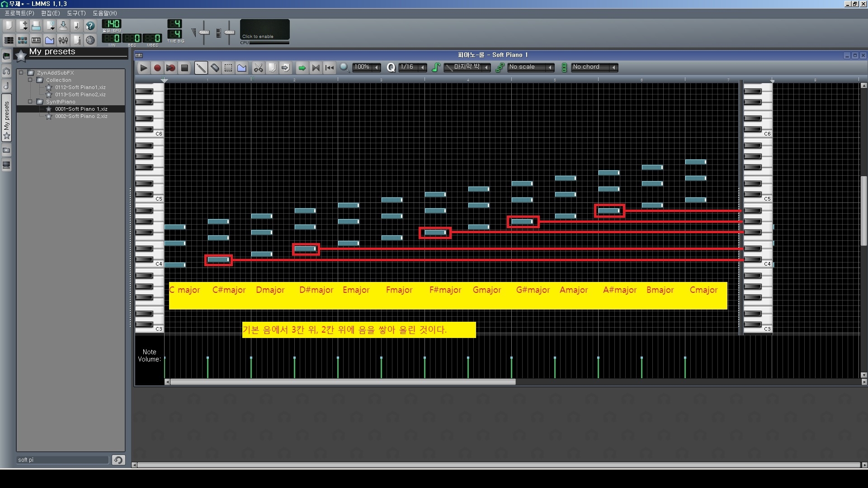Viewport: 868px width, 488px height.
Task: Open 프로젝트(P) menu
Action: pos(19,13)
